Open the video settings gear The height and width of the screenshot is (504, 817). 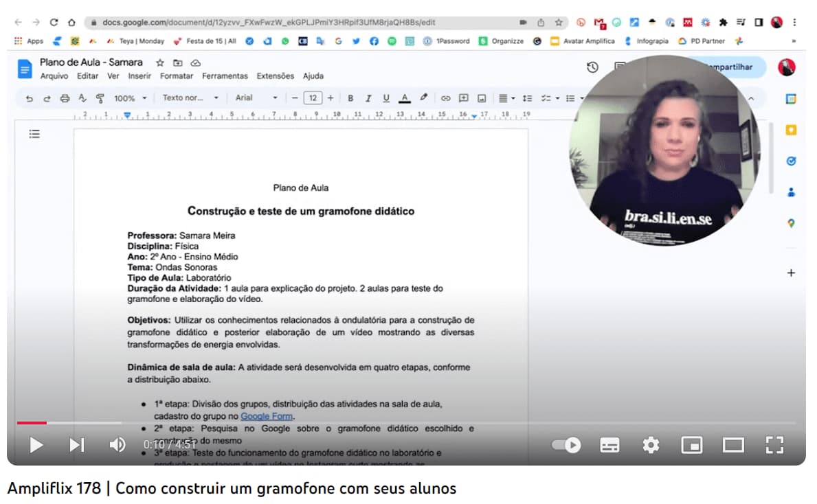650,445
